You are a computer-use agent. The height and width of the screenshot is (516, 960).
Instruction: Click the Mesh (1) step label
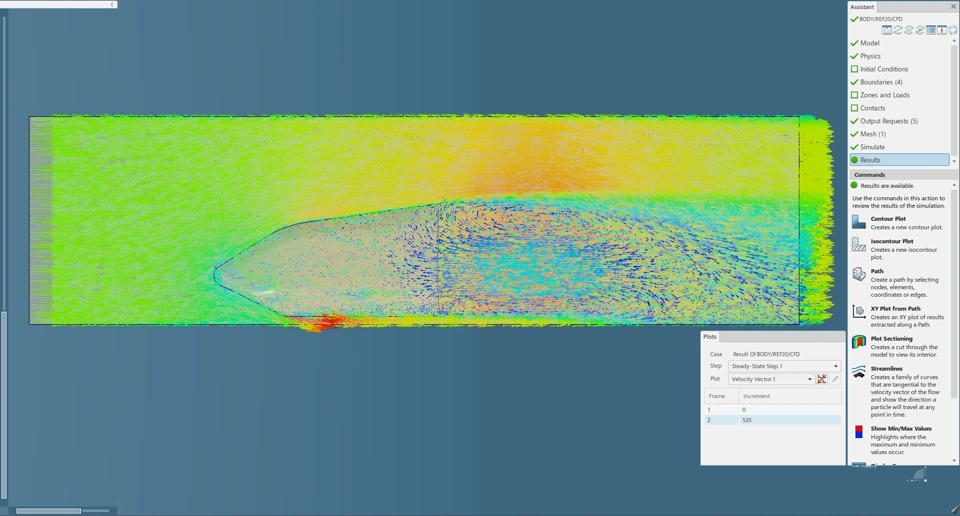(x=872, y=133)
